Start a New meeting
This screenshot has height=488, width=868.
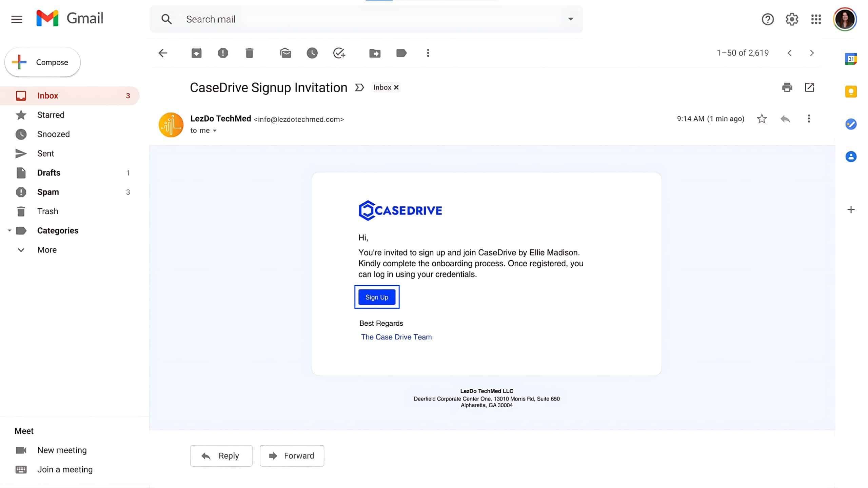pos(62,450)
